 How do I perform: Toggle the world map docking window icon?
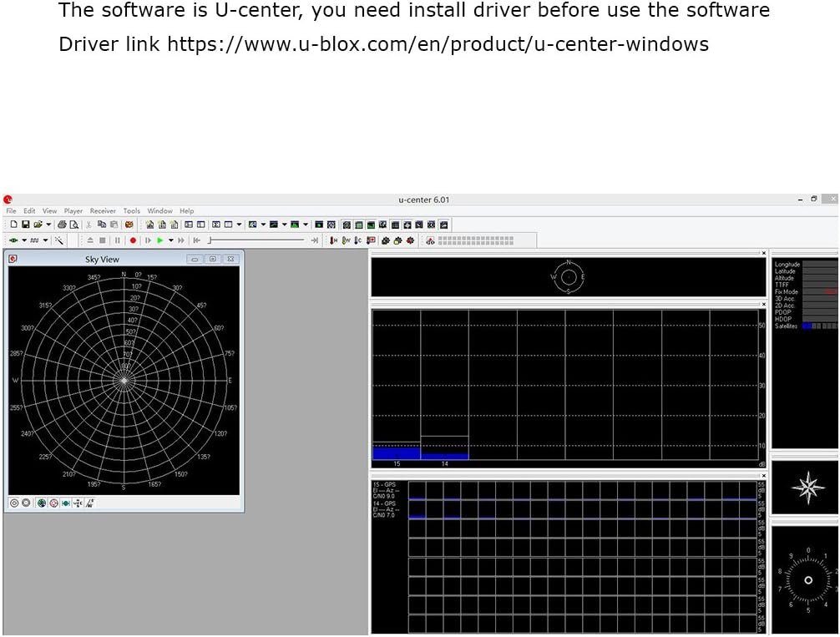(382, 225)
